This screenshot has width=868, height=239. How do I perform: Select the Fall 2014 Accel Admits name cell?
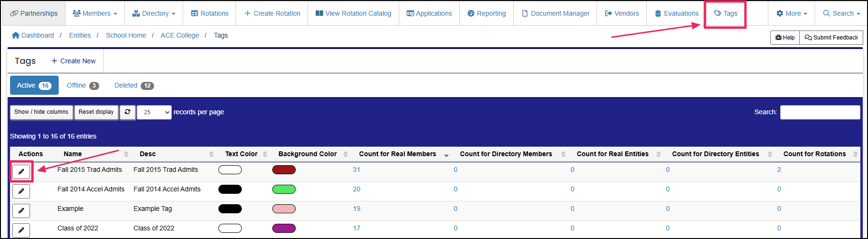pos(91,189)
